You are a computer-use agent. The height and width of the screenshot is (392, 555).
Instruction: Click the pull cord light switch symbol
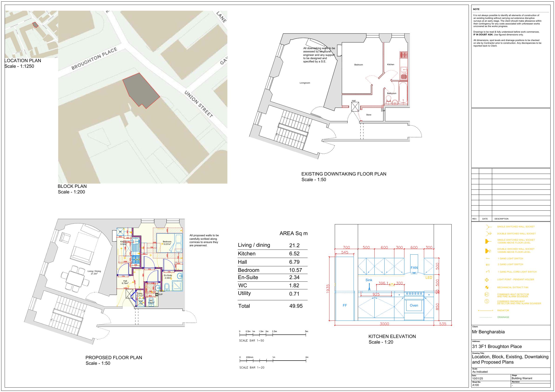[487, 272]
